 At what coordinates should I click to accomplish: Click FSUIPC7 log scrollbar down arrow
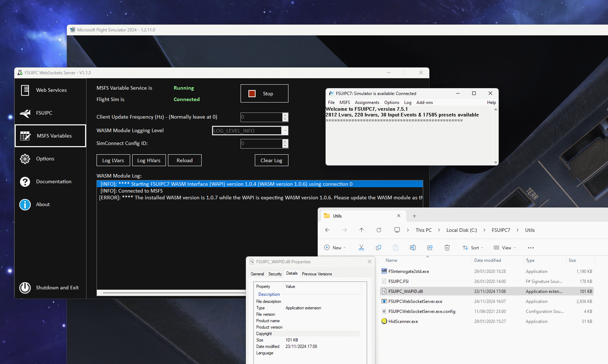coord(496,163)
